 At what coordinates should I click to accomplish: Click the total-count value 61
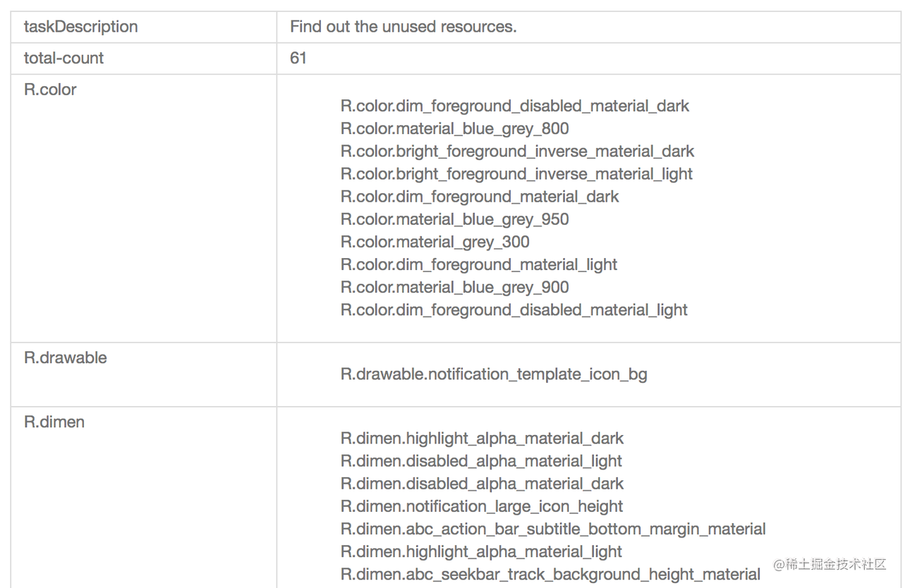(x=298, y=58)
